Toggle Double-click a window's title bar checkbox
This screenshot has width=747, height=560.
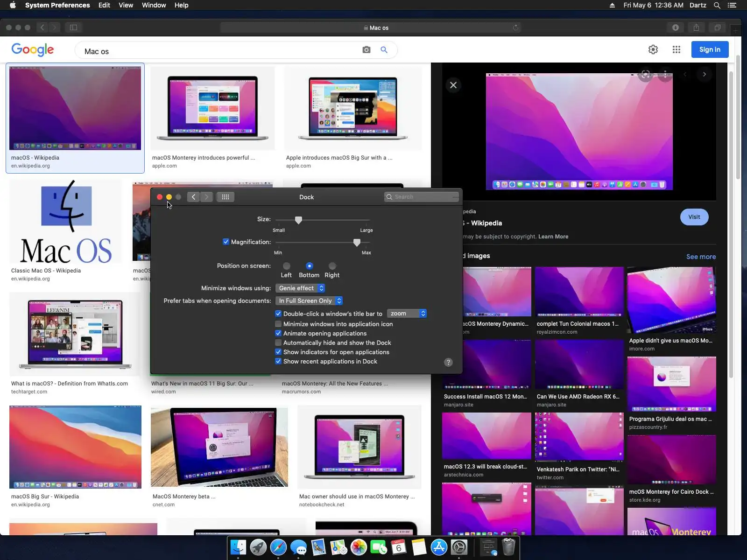click(278, 314)
